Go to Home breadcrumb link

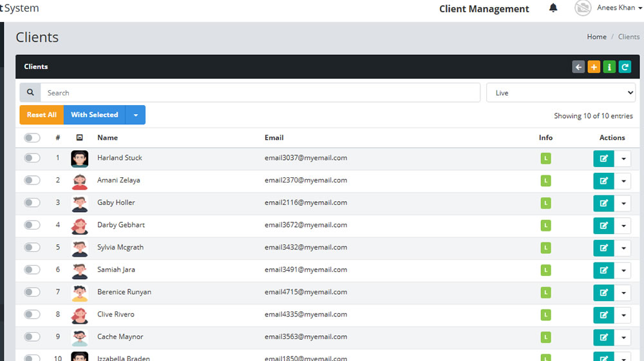(596, 37)
